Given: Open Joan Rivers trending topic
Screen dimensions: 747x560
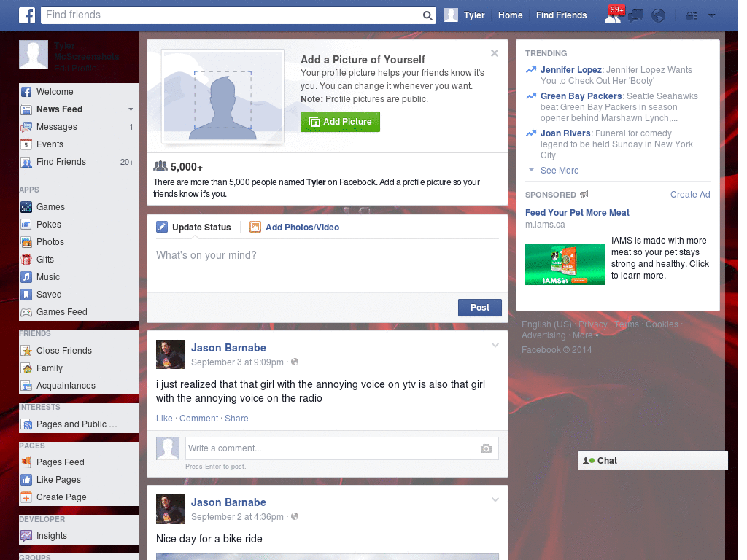Looking at the screenshot, I should click(565, 133).
